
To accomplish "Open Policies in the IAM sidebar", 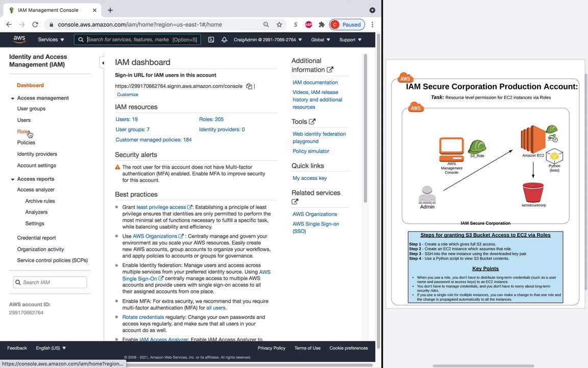I will tap(26, 143).
